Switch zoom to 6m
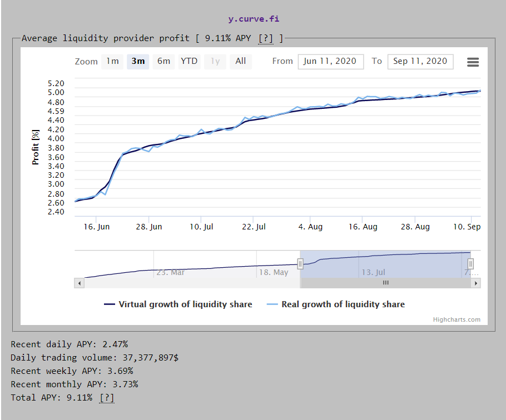The width and height of the screenshot is (506, 420). [163, 61]
